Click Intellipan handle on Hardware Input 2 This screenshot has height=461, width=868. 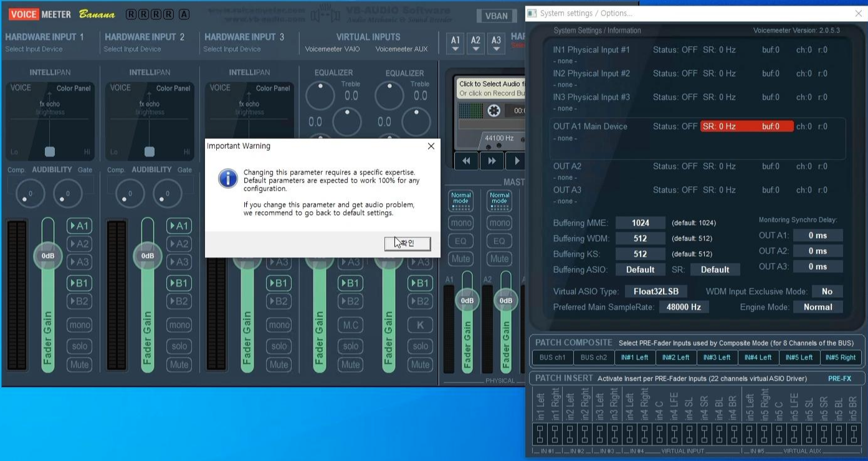(150, 151)
